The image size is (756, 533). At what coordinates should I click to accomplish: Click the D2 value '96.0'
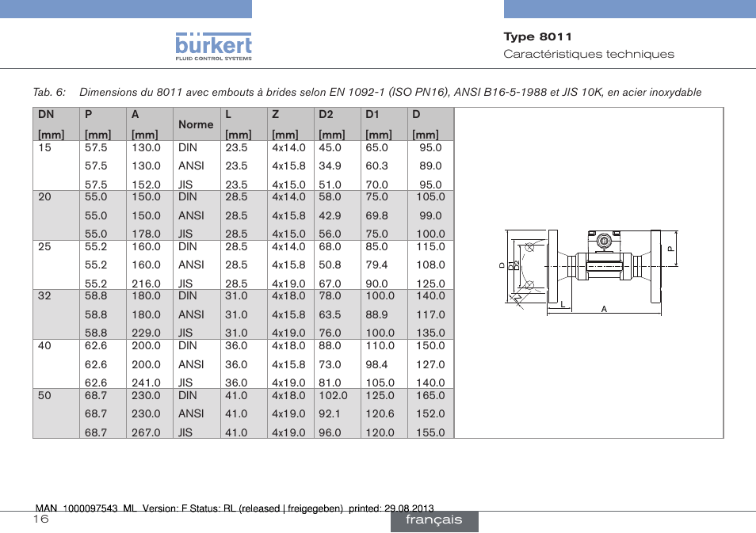coord(330,432)
